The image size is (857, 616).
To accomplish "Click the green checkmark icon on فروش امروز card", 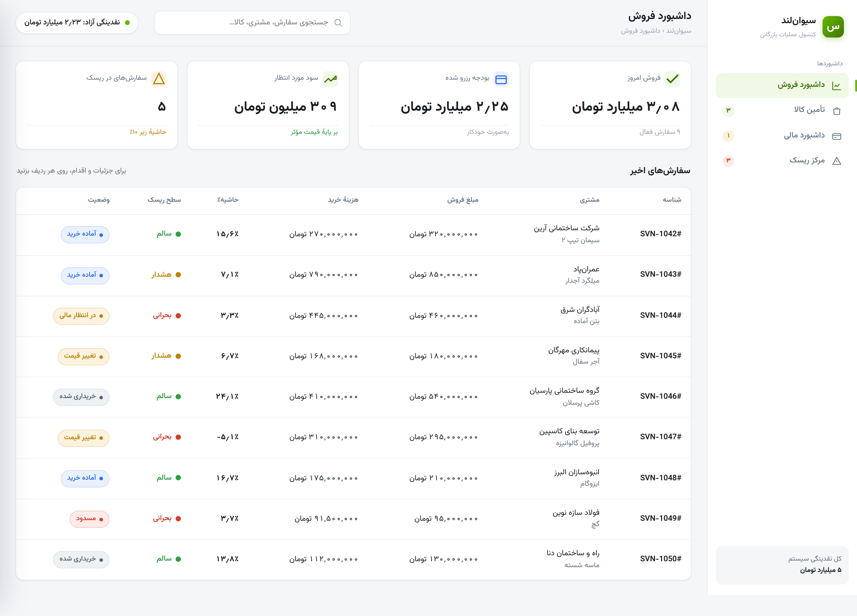I will tap(673, 79).
